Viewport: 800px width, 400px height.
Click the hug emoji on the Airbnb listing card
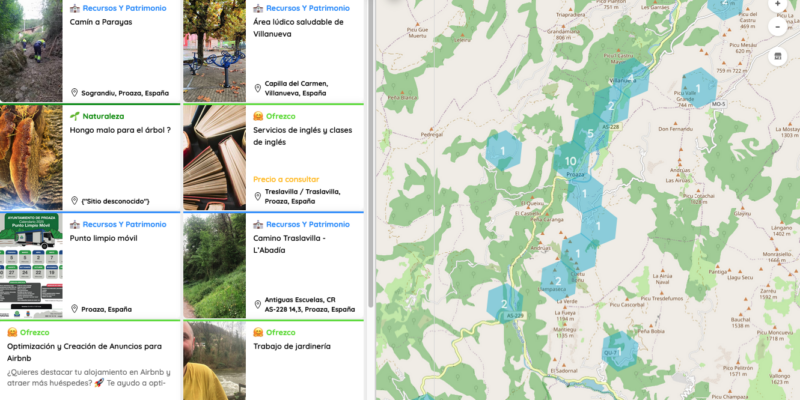[12, 333]
